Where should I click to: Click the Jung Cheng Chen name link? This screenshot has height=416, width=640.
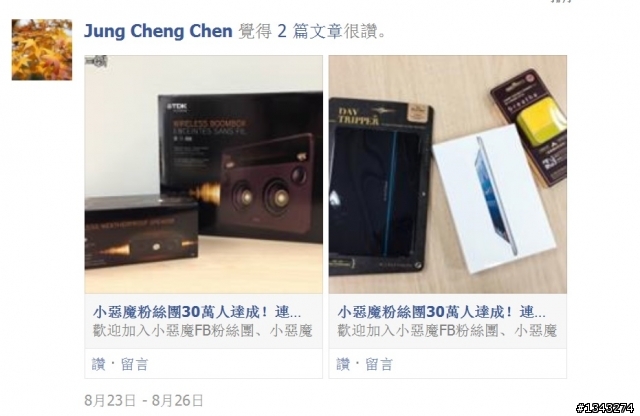(158, 31)
